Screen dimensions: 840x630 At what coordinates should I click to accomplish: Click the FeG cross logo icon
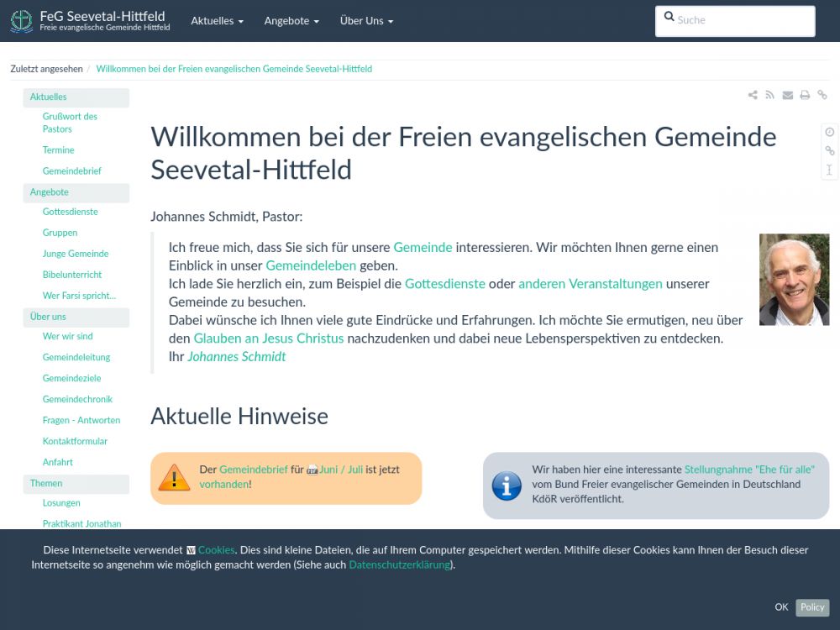[22, 21]
